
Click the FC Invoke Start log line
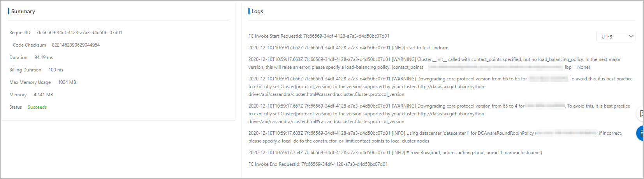click(x=319, y=36)
